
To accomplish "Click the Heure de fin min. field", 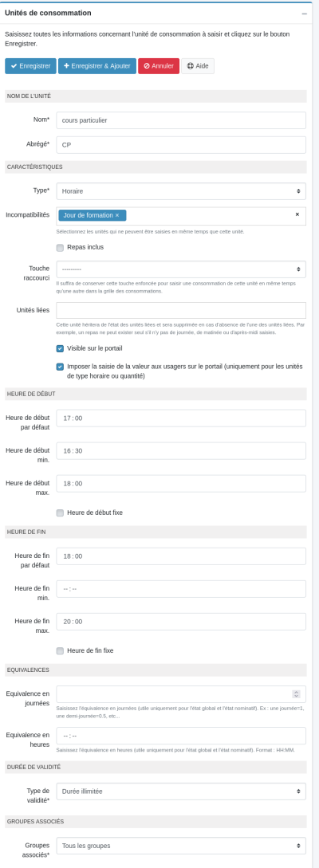I will (181, 589).
